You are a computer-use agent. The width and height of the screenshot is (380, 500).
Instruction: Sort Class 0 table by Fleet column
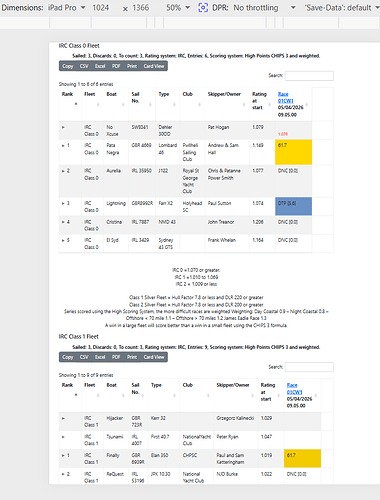coord(92,104)
